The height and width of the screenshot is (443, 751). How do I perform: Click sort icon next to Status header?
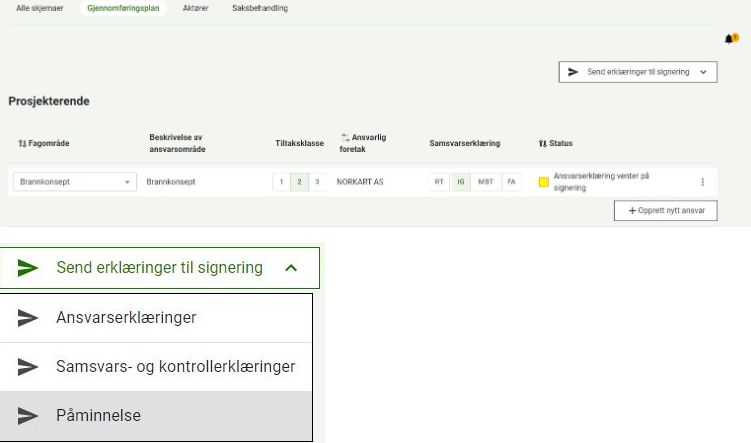[542, 144]
